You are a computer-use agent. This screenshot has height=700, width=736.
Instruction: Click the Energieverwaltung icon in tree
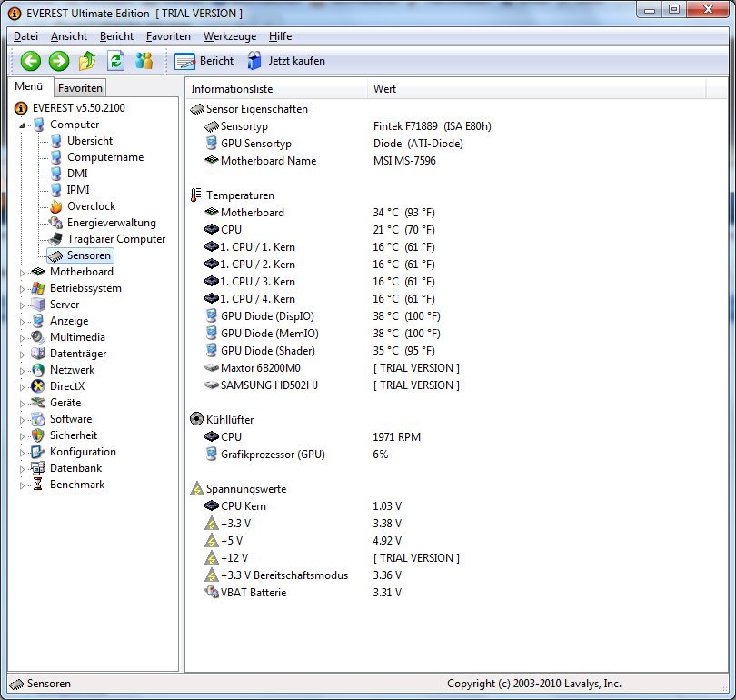[x=56, y=223]
